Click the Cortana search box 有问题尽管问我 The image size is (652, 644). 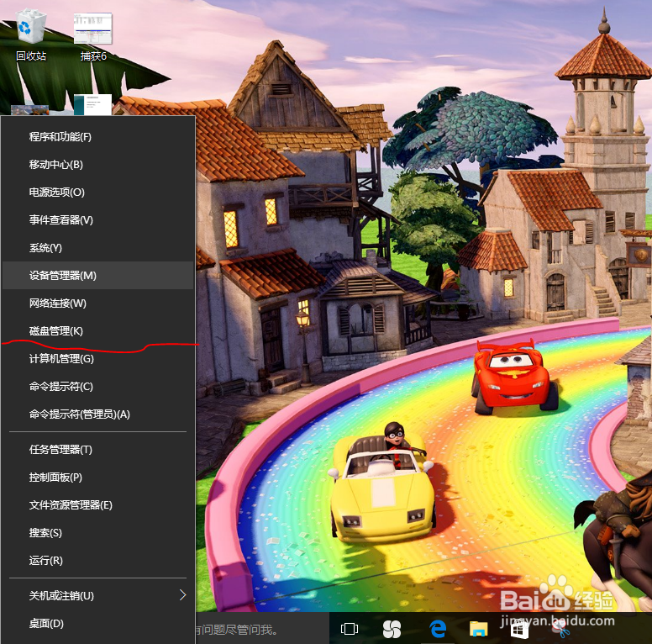click(262, 629)
